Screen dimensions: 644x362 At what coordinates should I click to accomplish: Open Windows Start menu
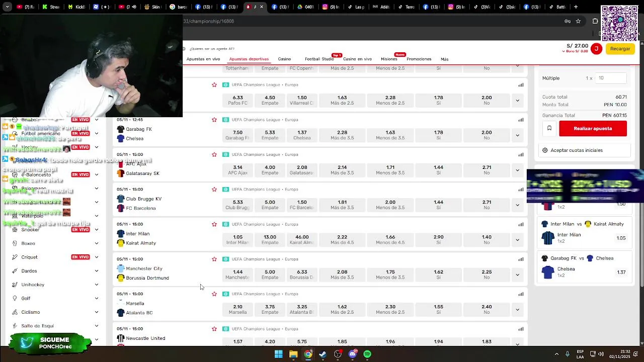(x=278, y=354)
